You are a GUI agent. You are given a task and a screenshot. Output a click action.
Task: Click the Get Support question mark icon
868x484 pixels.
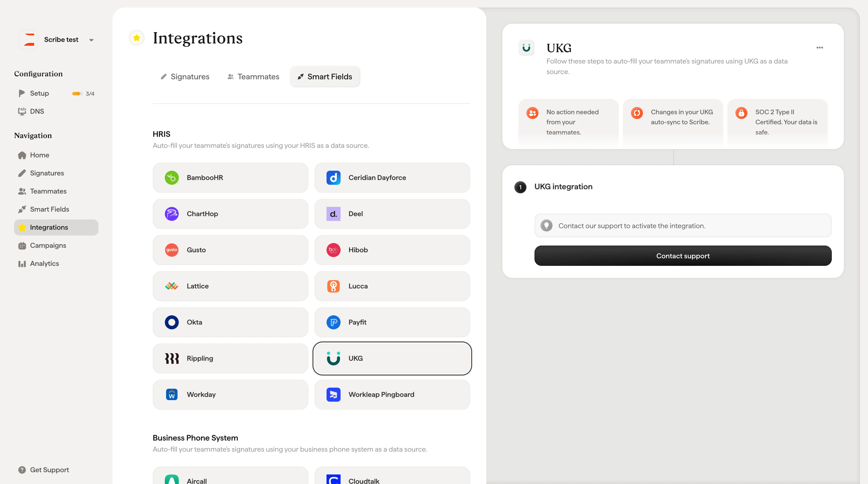tap(22, 470)
